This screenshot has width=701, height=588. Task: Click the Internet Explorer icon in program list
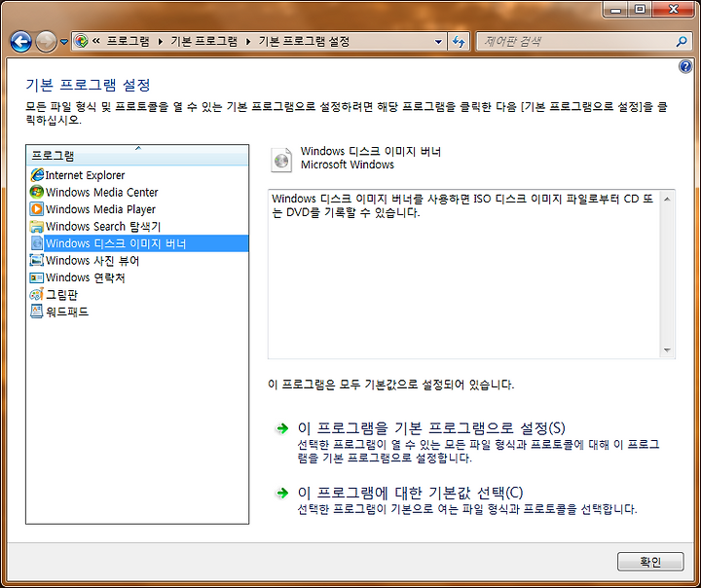pos(37,175)
